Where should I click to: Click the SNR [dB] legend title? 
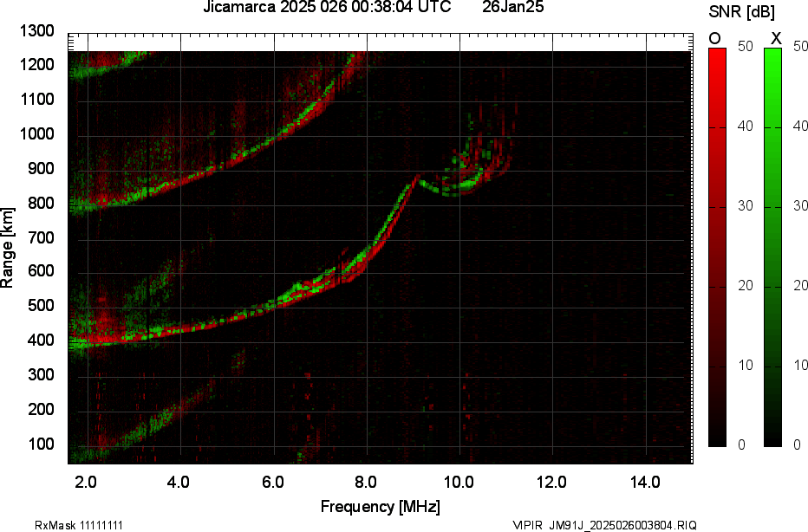click(741, 12)
